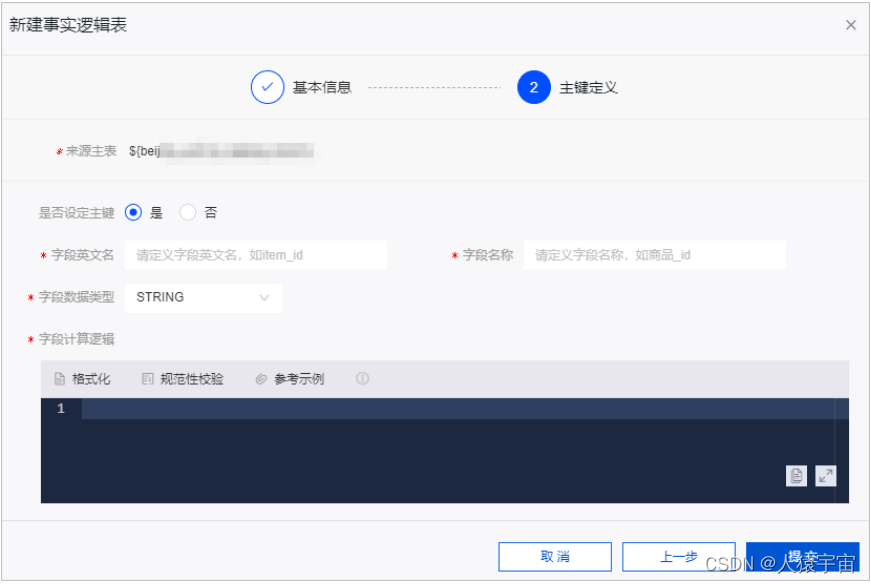Screen dimensions: 871x584
Task: Click the 上一步 button
Action: coord(679,556)
